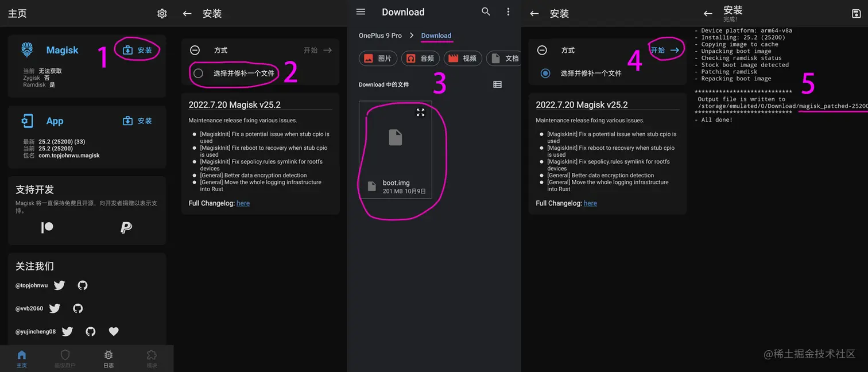Filter files by 图片 chip
The height and width of the screenshot is (372, 868).
378,59
